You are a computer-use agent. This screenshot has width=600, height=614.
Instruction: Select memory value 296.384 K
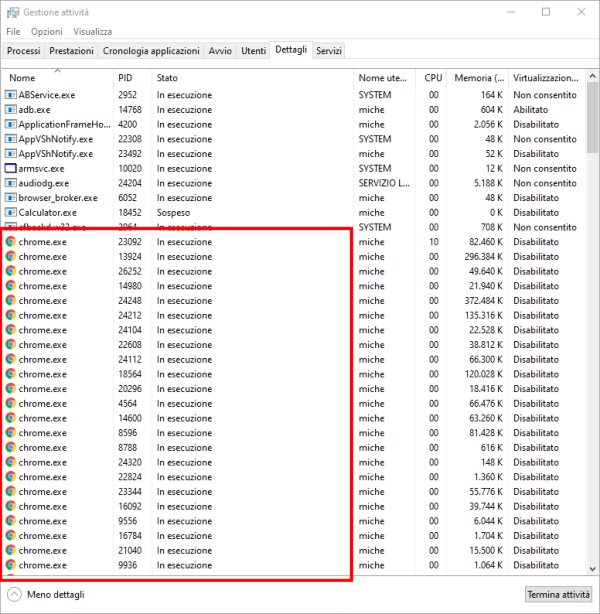click(x=483, y=256)
